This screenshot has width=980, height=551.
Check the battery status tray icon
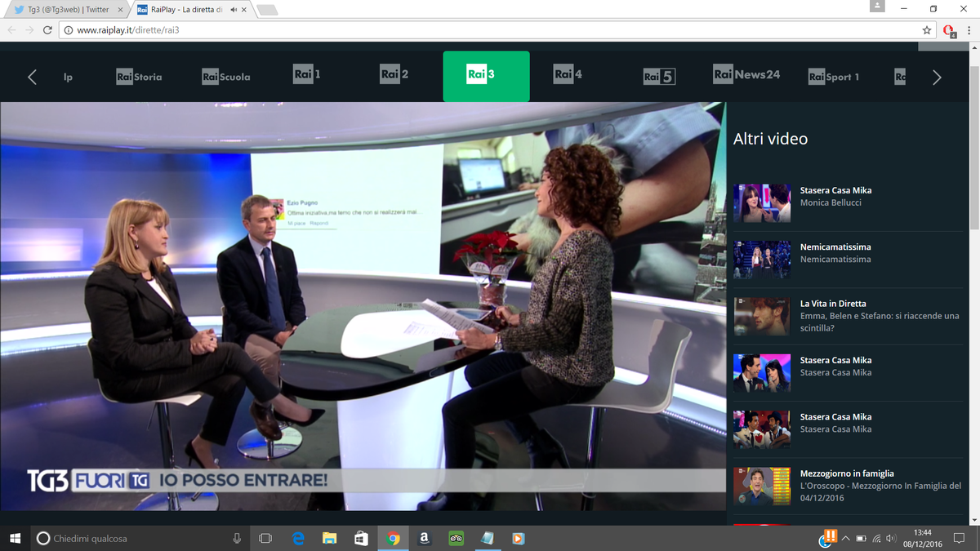[861, 538]
